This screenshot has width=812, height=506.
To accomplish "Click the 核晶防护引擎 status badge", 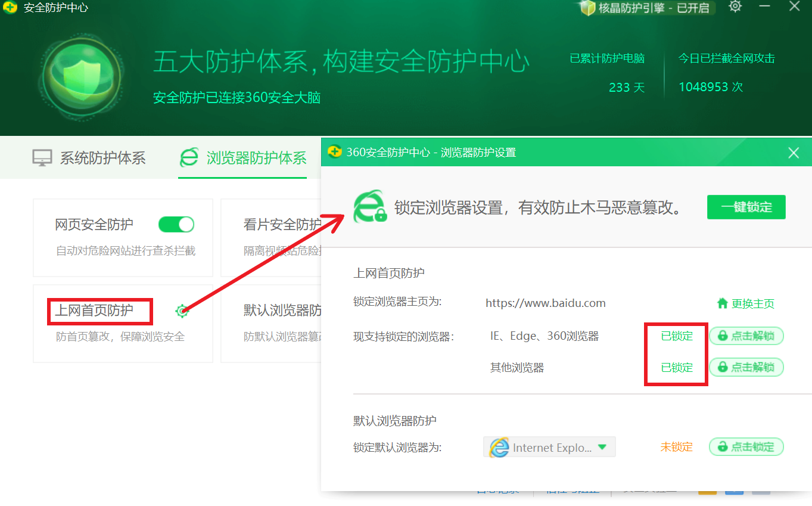I will click(646, 8).
